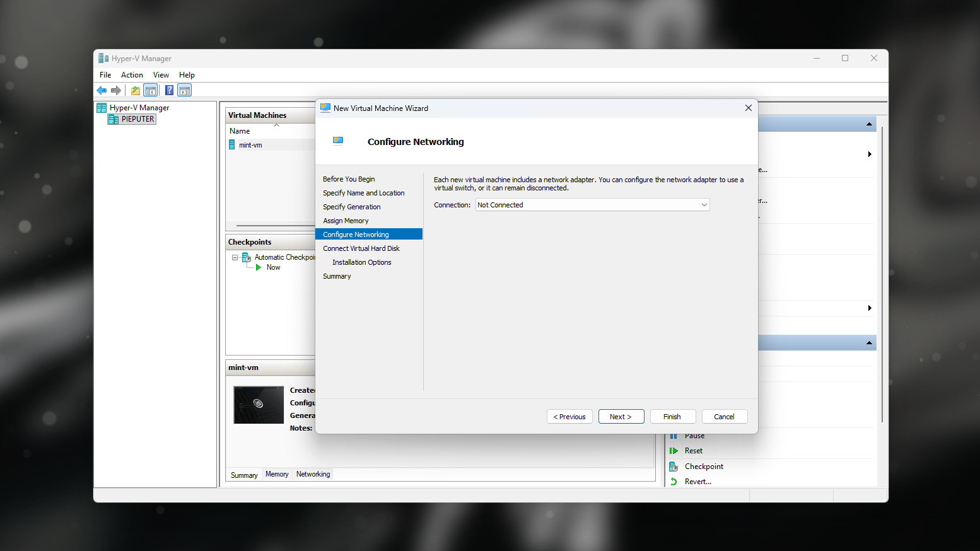Click the Automatic Checkpoint icon
Screen dimensions: 980x551
[247, 257]
